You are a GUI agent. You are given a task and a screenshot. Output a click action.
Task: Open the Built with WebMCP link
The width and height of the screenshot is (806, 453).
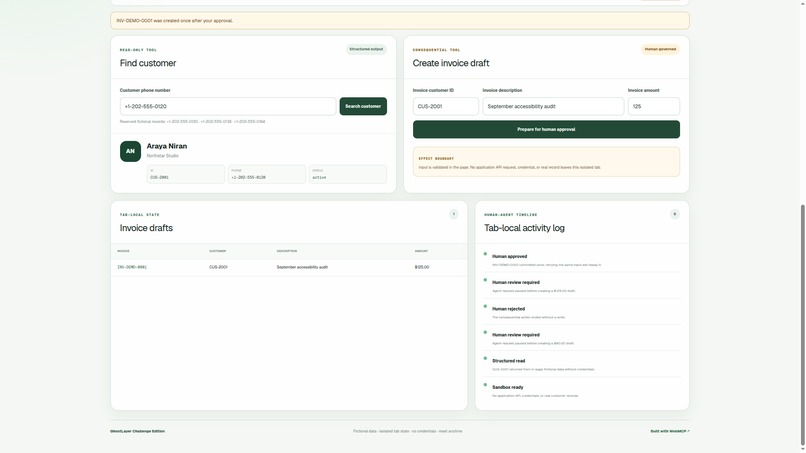[670, 431]
